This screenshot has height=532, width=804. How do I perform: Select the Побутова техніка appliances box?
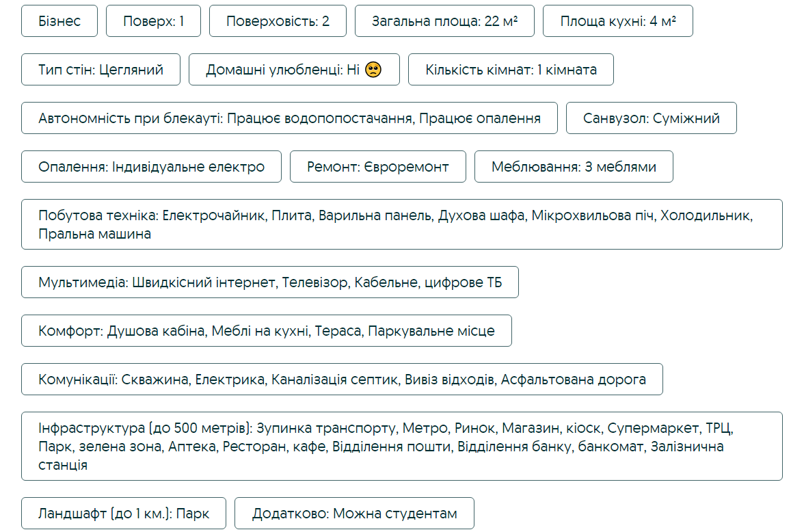click(x=401, y=224)
